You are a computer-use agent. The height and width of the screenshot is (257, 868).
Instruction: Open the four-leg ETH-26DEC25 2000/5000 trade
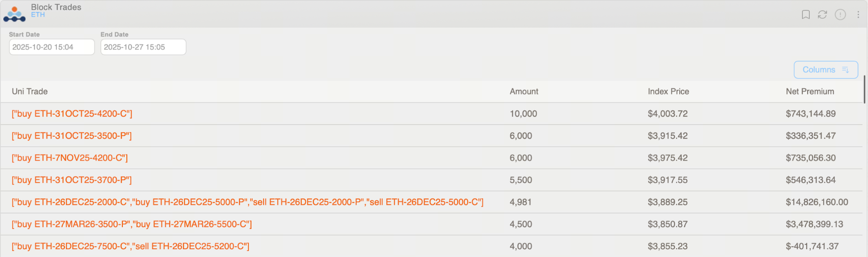248,202
